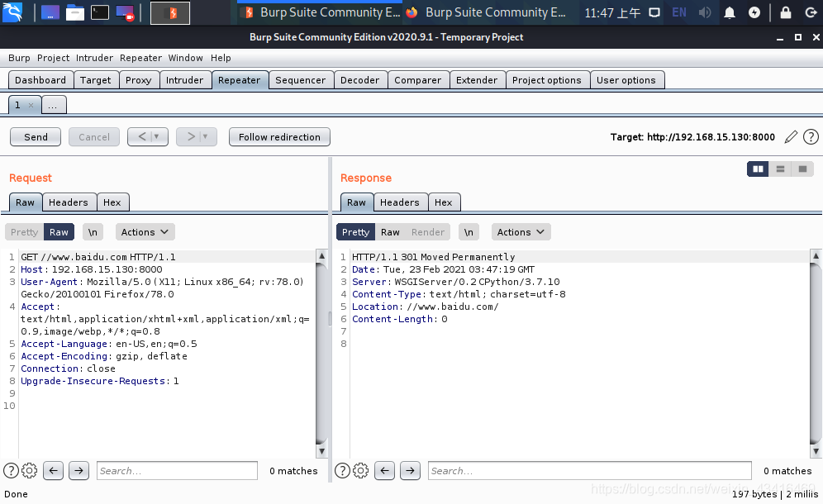The height and width of the screenshot is (504, 823).
Task: Open the Window menu
Action: click(185, 58)
